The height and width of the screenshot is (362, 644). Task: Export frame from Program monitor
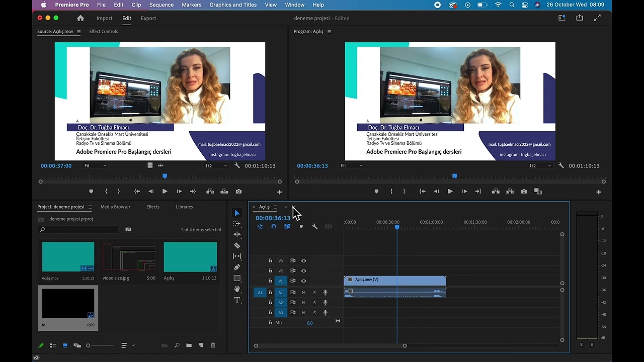point(524,192)
